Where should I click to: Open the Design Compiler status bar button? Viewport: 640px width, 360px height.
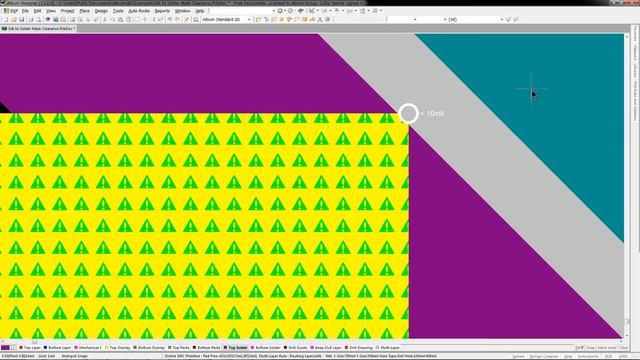pos(544,356)
